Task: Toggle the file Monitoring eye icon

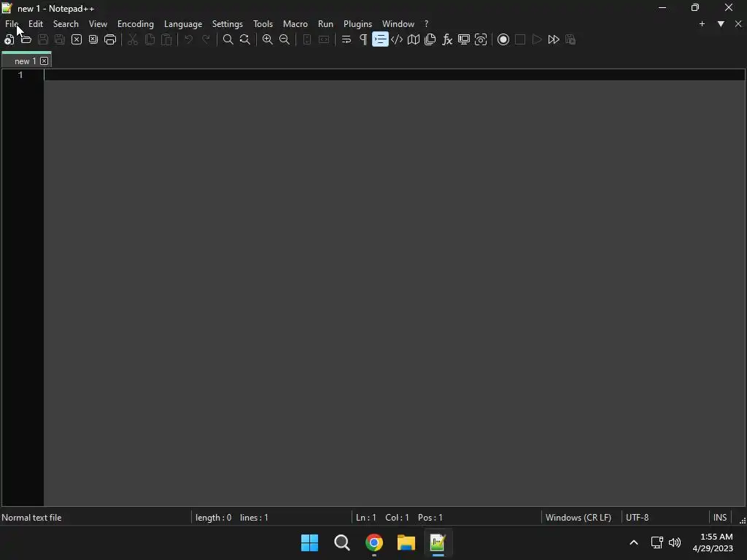Action: coord(481,39)
